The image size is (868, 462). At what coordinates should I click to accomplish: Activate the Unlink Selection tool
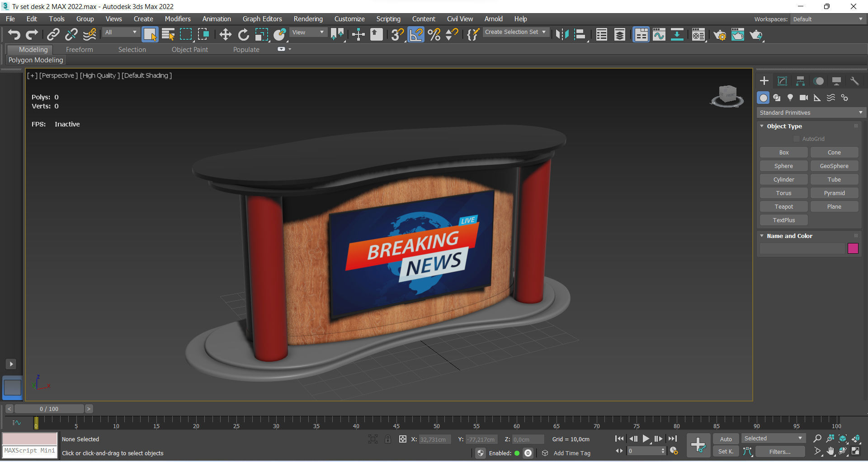[71, 35]
